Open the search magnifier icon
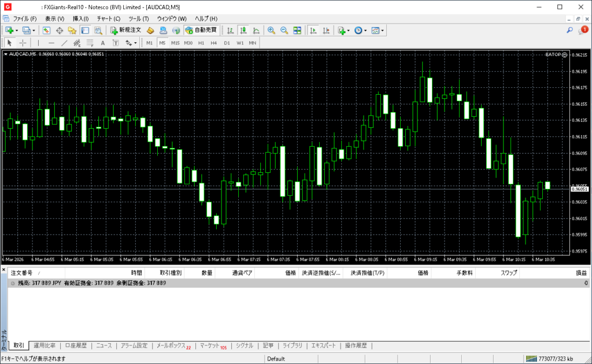 [x=569, y=30]
